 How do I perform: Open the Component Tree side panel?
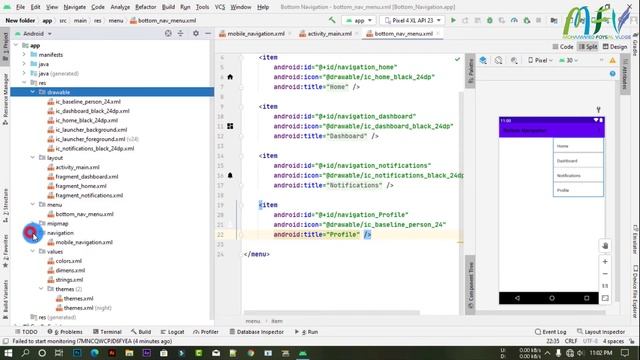470,285
